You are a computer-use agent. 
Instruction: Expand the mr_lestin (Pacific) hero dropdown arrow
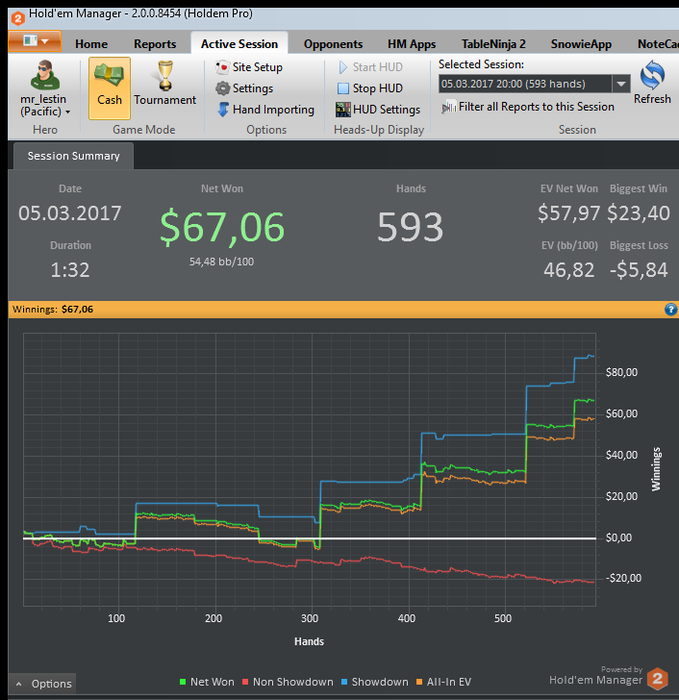68,112
